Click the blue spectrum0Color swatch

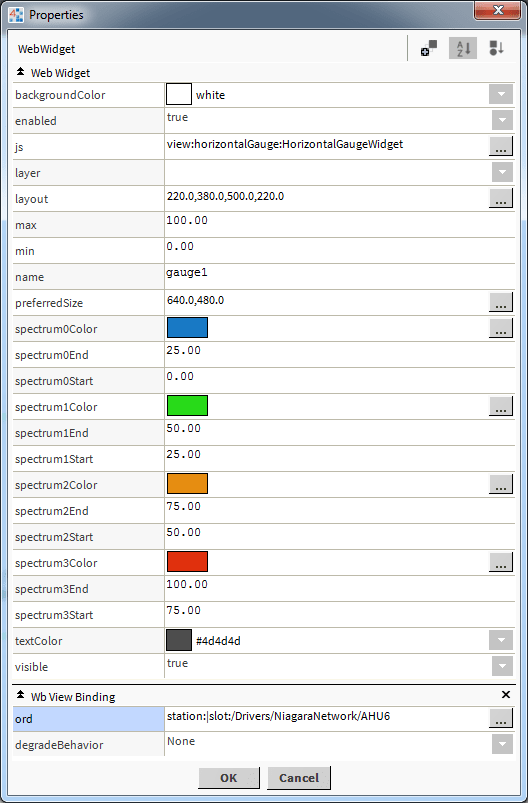[187, 328]
